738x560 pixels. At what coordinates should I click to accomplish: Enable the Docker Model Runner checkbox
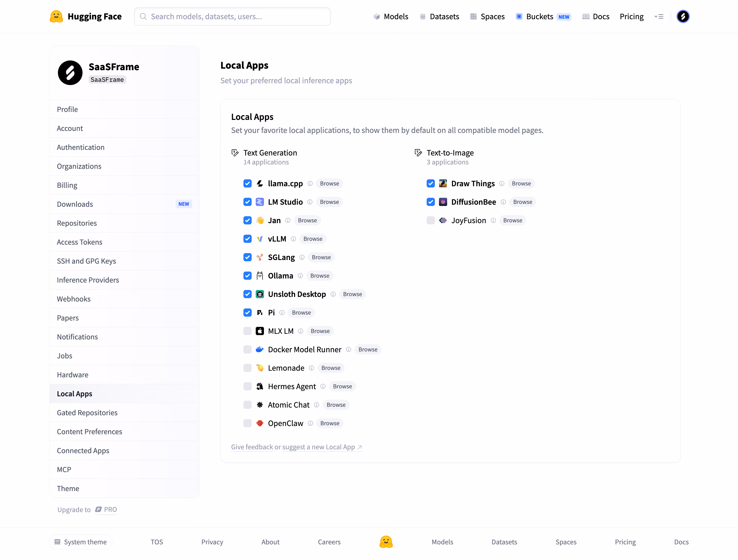click(x=247, y=349)
